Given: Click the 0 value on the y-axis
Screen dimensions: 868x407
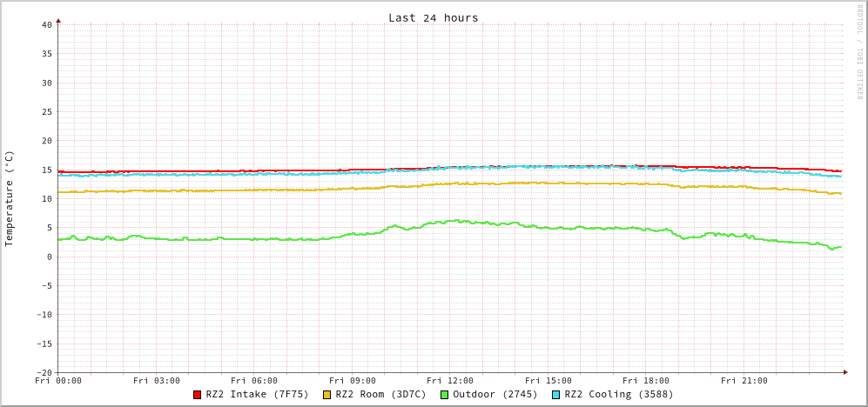Looking at the screenshot, I should [x=50, y=257].
